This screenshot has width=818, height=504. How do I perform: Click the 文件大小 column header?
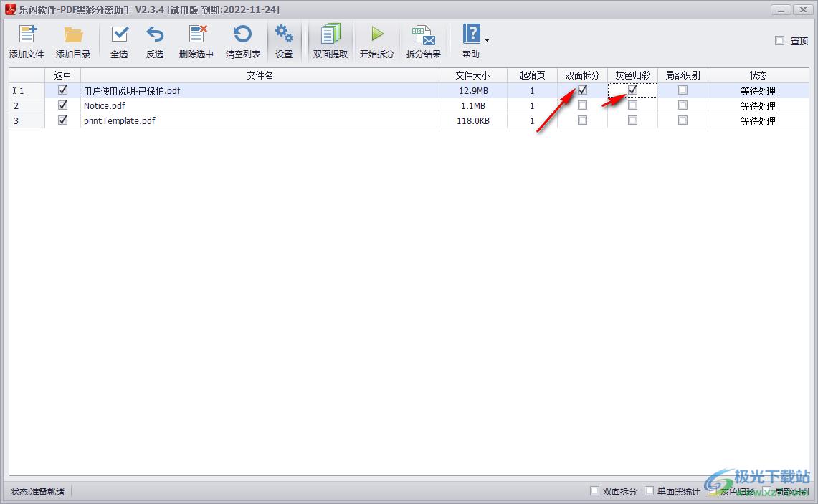pos(473,75)
